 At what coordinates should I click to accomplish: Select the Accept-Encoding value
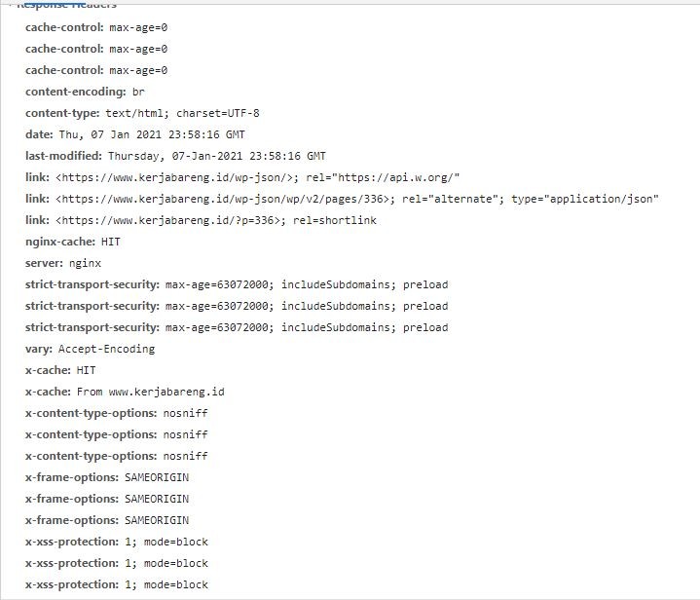point(106,349)
